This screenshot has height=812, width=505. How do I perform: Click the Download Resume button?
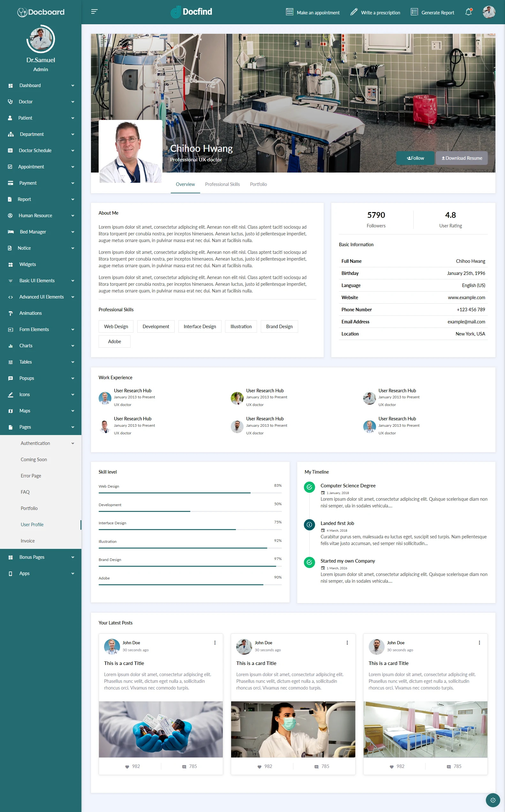tap(462, 158)
